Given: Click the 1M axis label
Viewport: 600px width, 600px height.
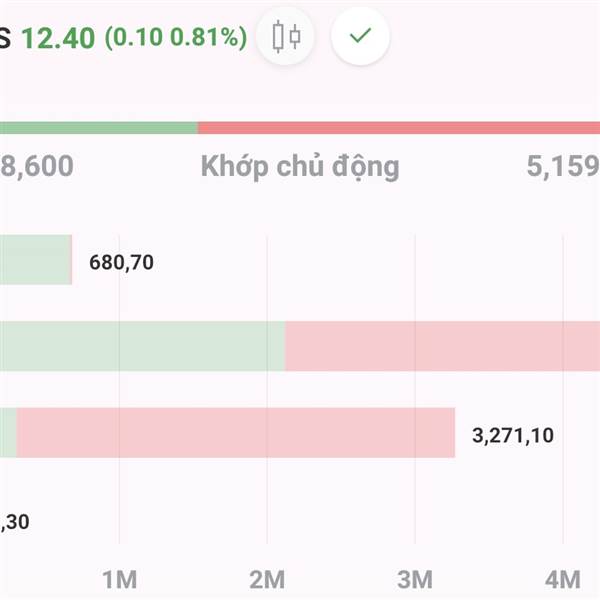Looking at the screenshot, I should (x=119, y=580).
